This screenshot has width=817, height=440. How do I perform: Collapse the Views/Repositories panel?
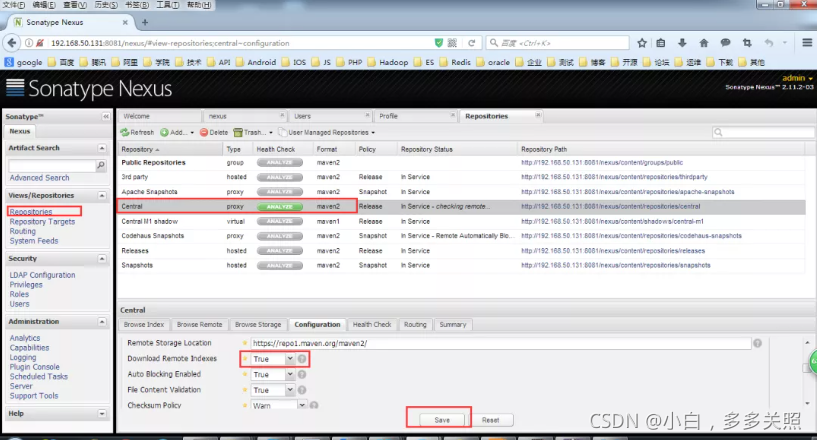coord(102,195)
